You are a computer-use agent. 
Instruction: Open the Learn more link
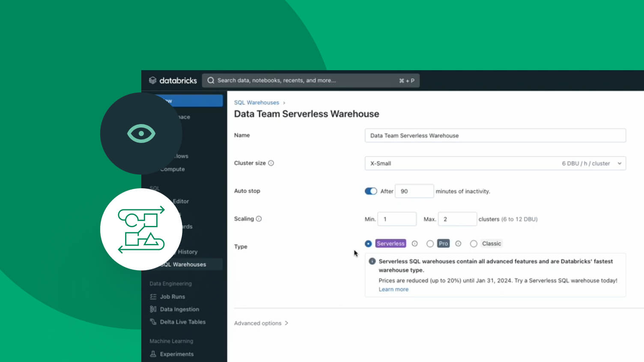click(x=394, y=289)
